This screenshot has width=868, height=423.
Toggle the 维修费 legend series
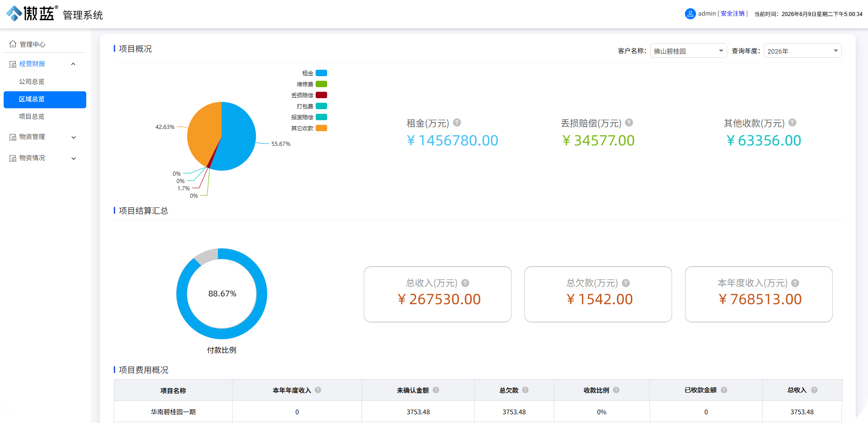point(312,84)
